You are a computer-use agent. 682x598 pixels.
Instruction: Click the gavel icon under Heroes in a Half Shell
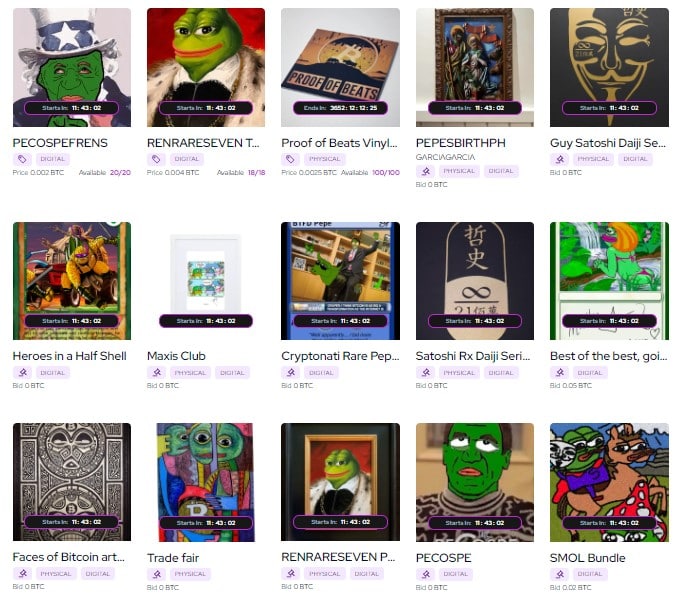click(x=22, y=373)
